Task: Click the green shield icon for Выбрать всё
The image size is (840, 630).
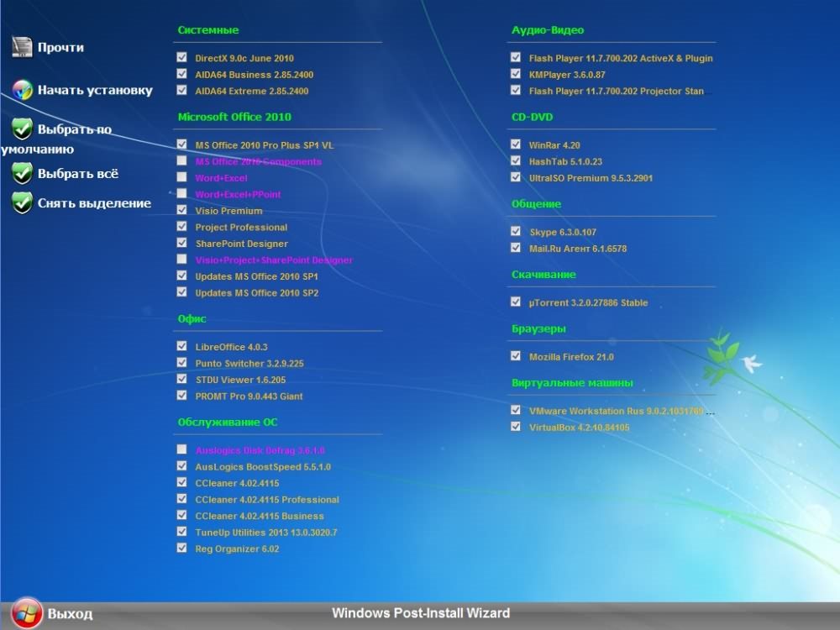Action: (x=22, y=173)
